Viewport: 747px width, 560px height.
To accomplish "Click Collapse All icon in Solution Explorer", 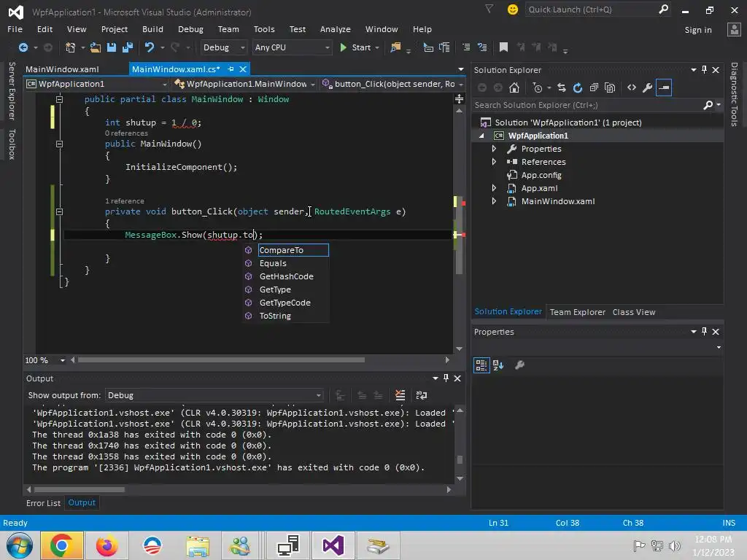I will [x=594, y=87].
